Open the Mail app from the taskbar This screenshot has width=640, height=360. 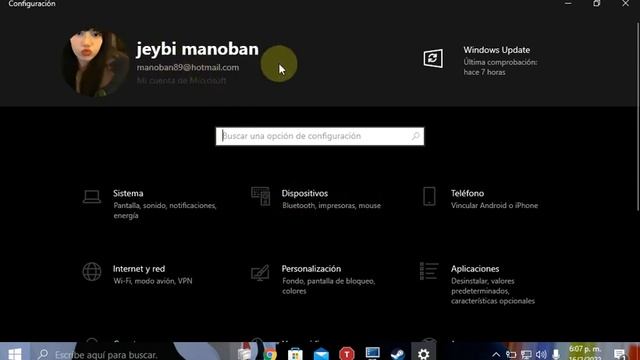click(321, 354)
